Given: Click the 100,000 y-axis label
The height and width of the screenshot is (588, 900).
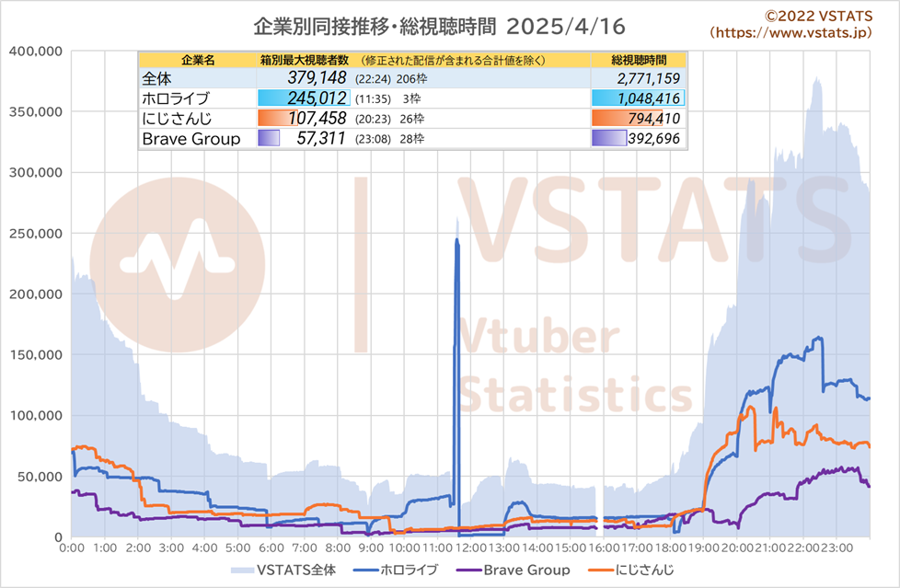Looking at the screenshot, I should pos(36,415).
